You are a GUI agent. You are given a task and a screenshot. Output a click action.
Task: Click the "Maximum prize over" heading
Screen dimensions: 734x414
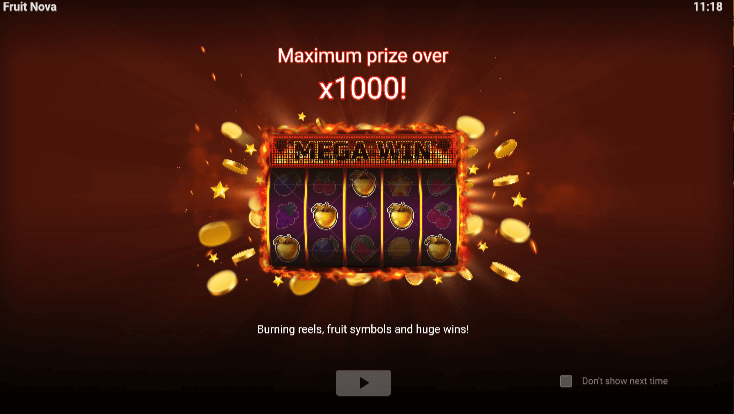[363, 56]
